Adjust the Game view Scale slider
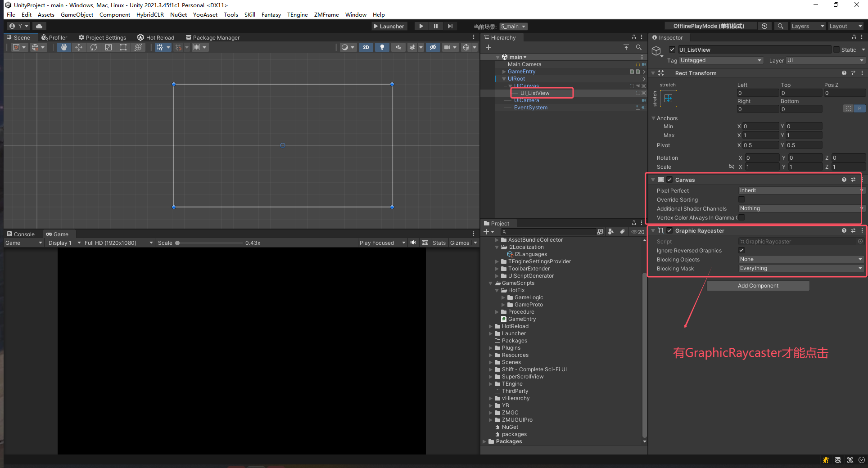The image size is (868, 468). pyautogui.click(x=177, y=243)
